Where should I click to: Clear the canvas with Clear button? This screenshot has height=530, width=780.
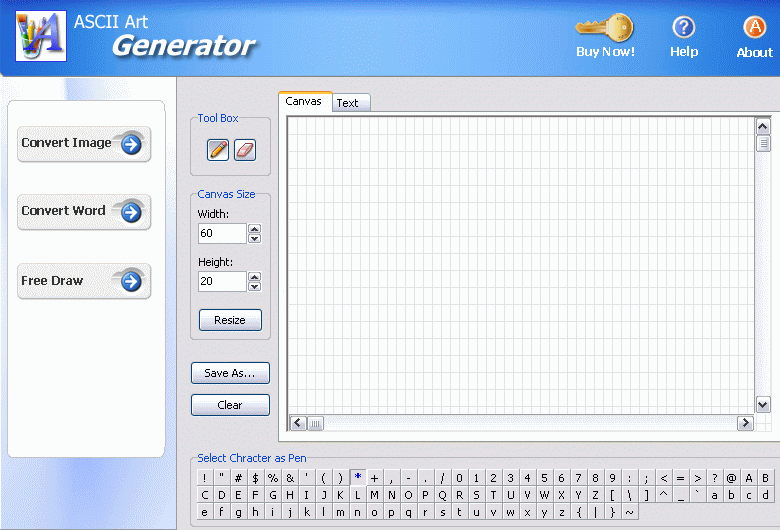point(230,405)
